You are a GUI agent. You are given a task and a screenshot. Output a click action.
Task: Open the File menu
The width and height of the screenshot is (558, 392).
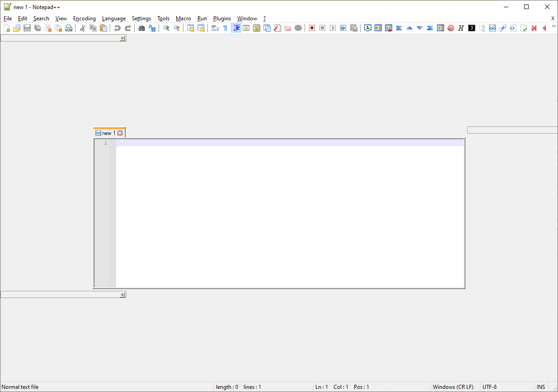click(x=8, y=19)
